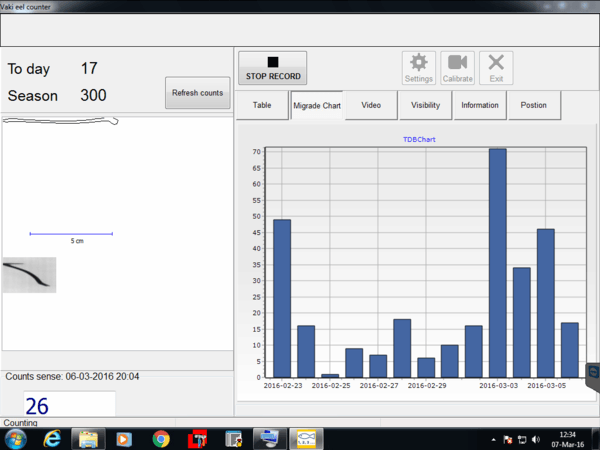Image resolution: width=600 pixels, height=450 pixels.
Task: Open the red tool taskbar icon
Action: [197, 439]
